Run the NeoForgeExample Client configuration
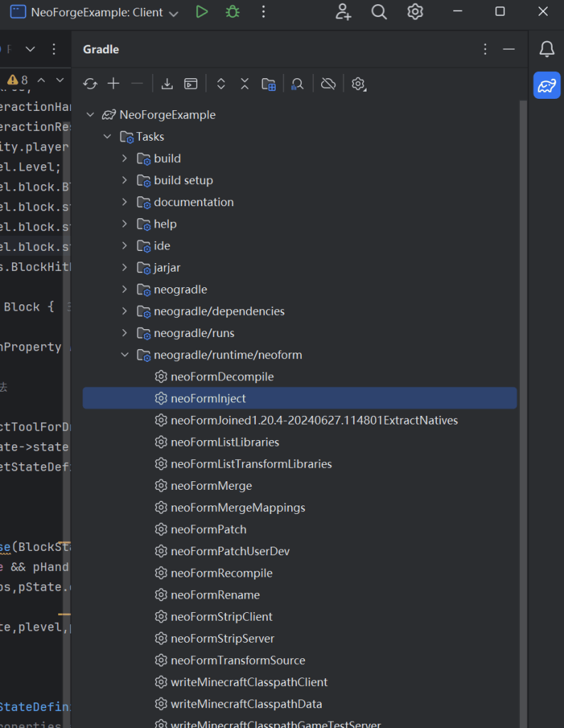Viewport: 564px width, 728px height. tap(202, 12)
